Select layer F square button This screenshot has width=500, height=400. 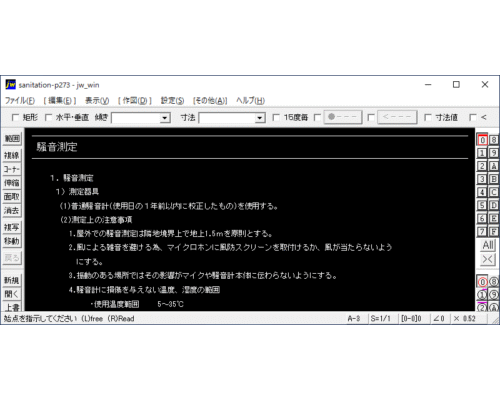494,231
